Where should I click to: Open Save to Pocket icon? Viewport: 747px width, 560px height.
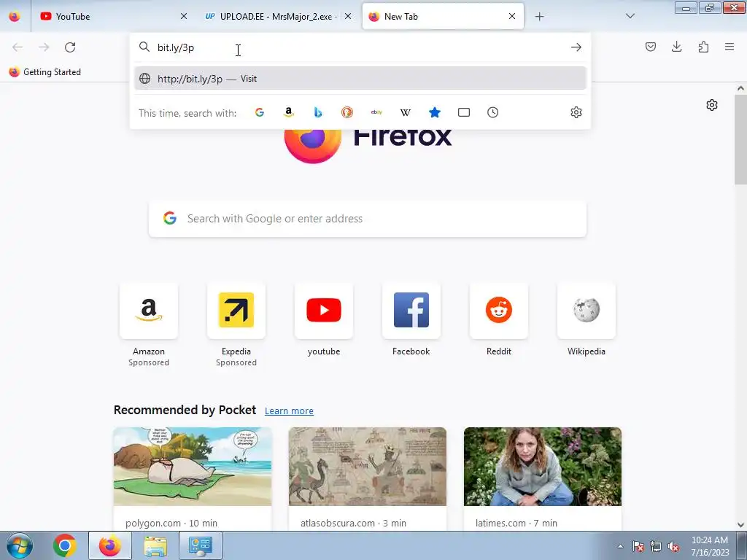click(x=650, y=47)
